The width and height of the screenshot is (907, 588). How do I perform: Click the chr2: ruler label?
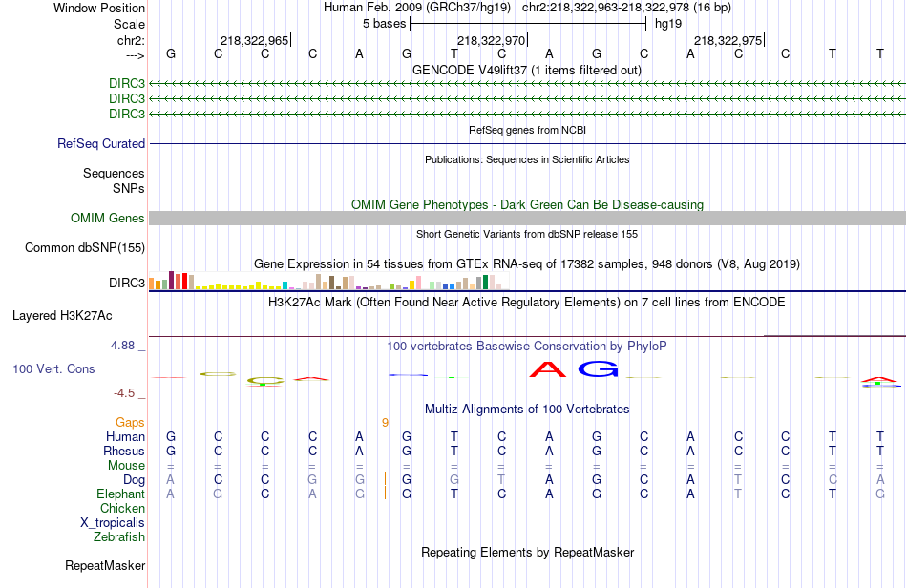click(x=131, y=40)
